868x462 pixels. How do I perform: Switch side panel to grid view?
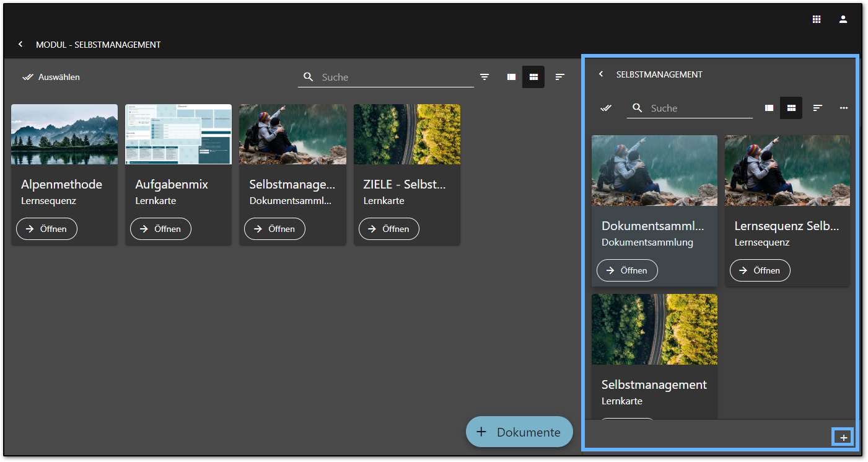(x=791, y=108)
